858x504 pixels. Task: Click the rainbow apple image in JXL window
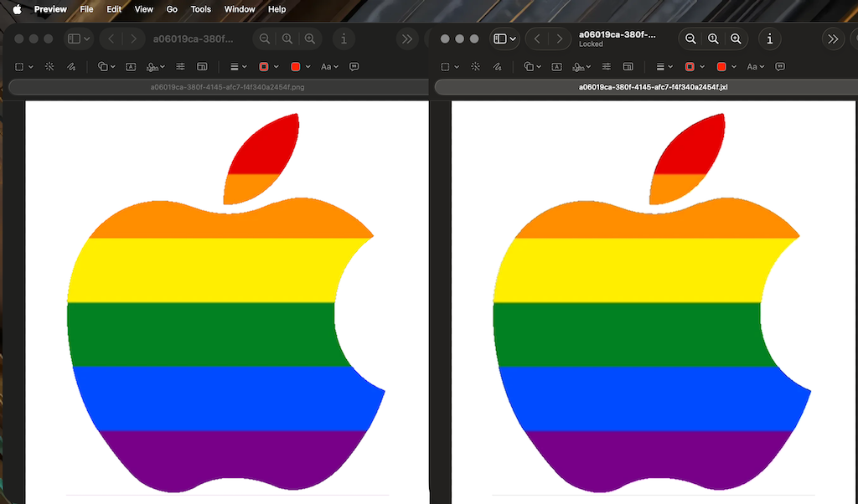coord(652,302)
